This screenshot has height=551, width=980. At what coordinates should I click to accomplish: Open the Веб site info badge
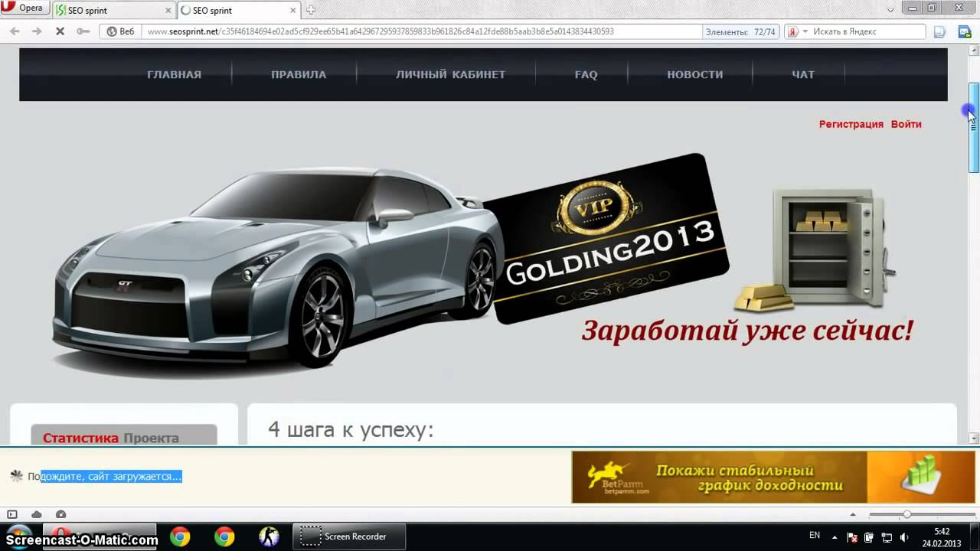(x=121, y=31)
